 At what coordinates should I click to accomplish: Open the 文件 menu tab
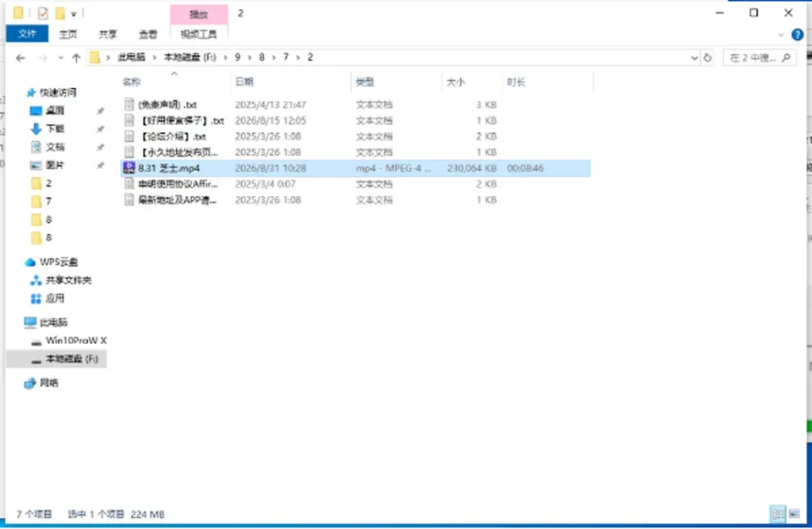click(27, 34)
